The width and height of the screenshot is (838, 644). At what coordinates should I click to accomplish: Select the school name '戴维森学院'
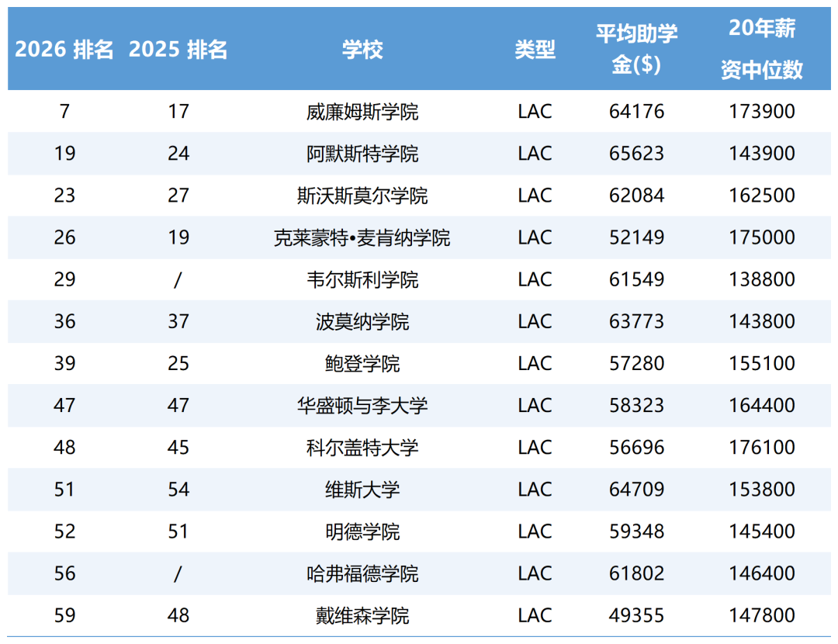pyautogui.click(x=362, y=615)
